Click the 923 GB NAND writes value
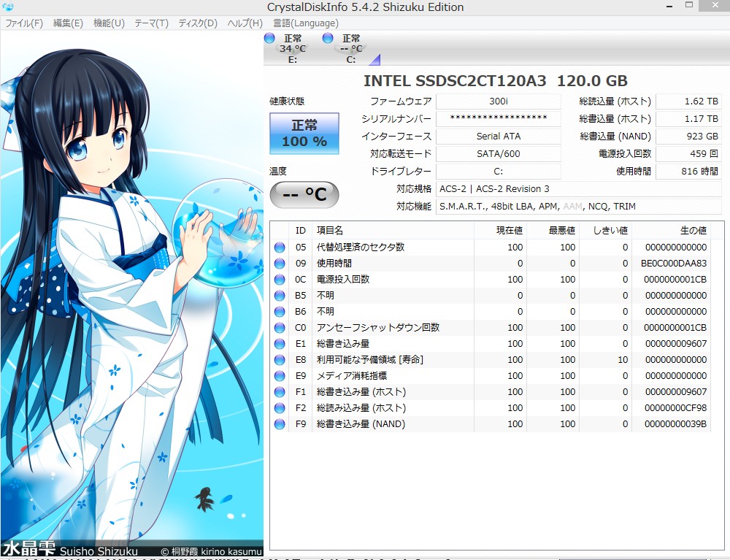The height and width of the screenshot is (560, 730). tap(688, 136)
